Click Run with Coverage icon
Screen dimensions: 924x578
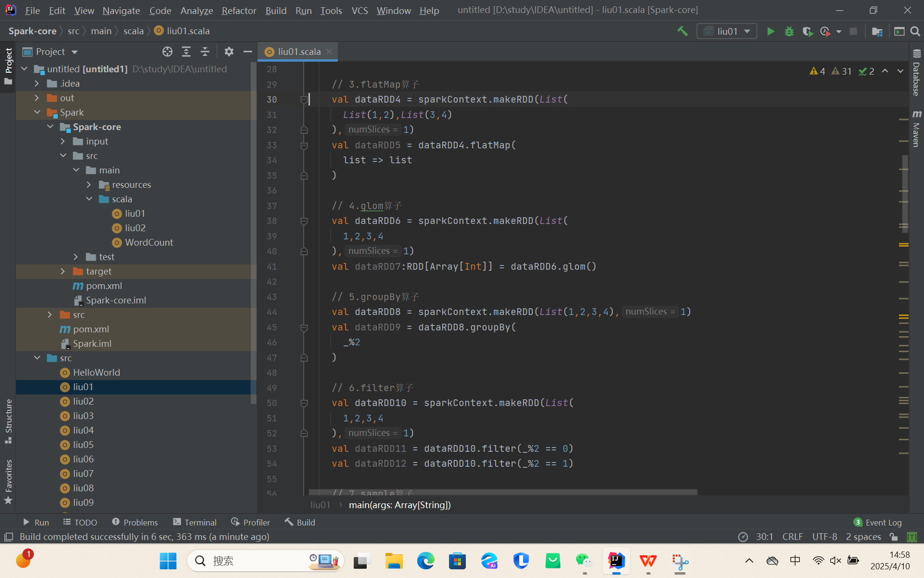click(808, 31)
